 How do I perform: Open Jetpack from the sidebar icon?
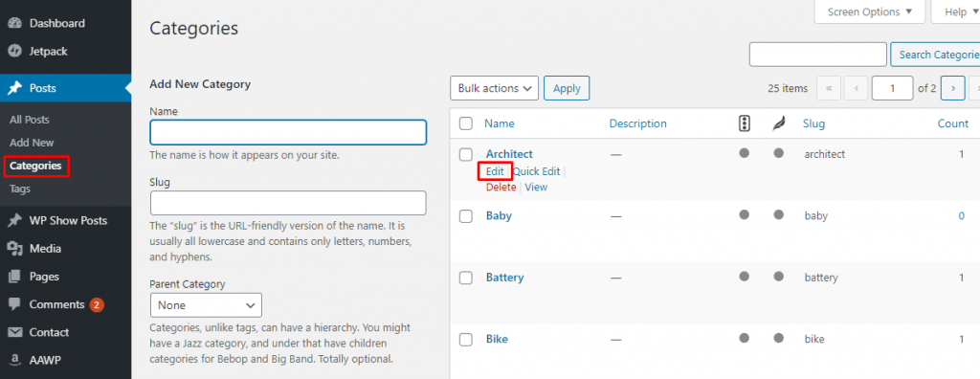click(14, 52)
